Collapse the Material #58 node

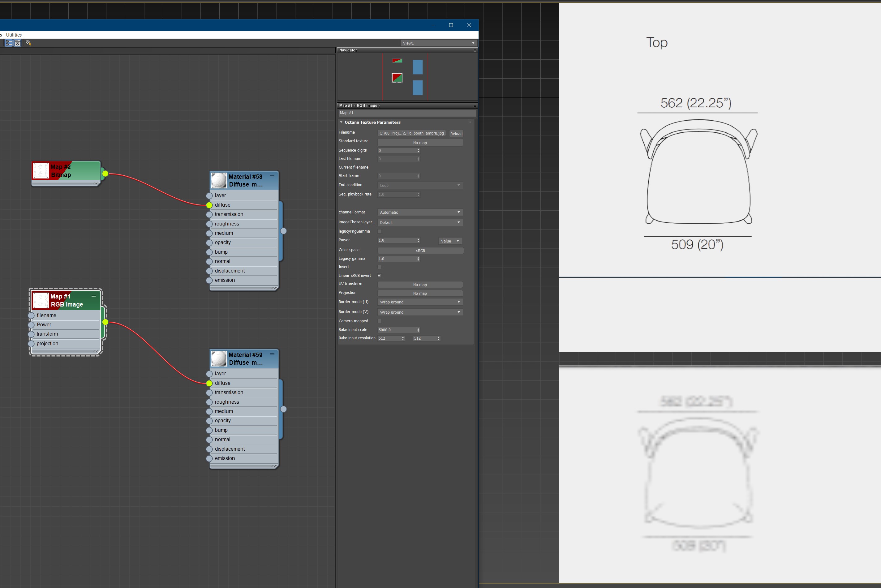pos(272,176)
